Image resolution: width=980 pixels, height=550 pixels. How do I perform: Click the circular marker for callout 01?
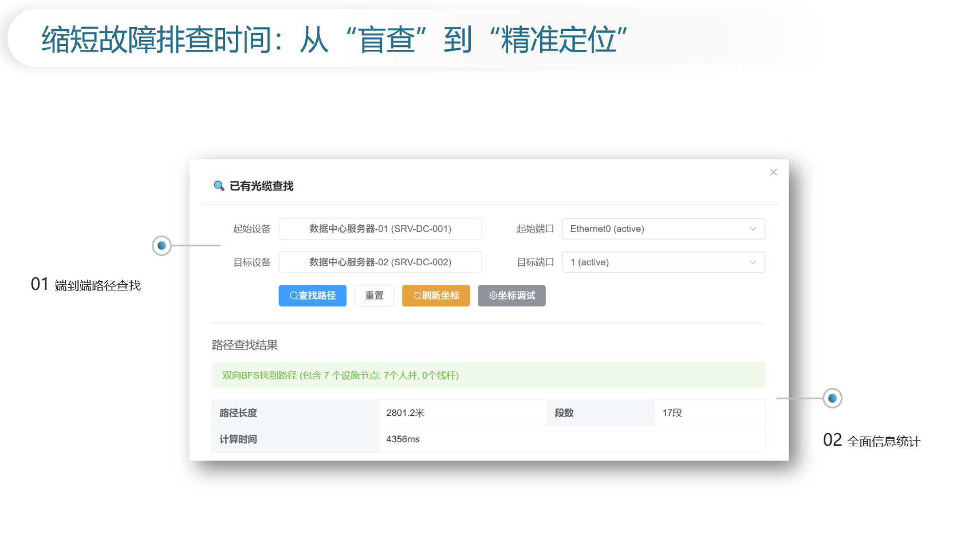tap(162, 246)
